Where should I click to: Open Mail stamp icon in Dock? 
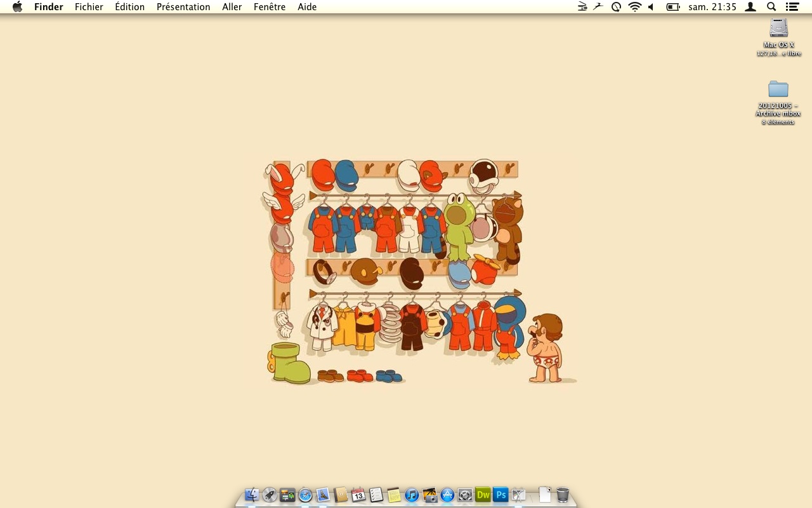(324, 495)
